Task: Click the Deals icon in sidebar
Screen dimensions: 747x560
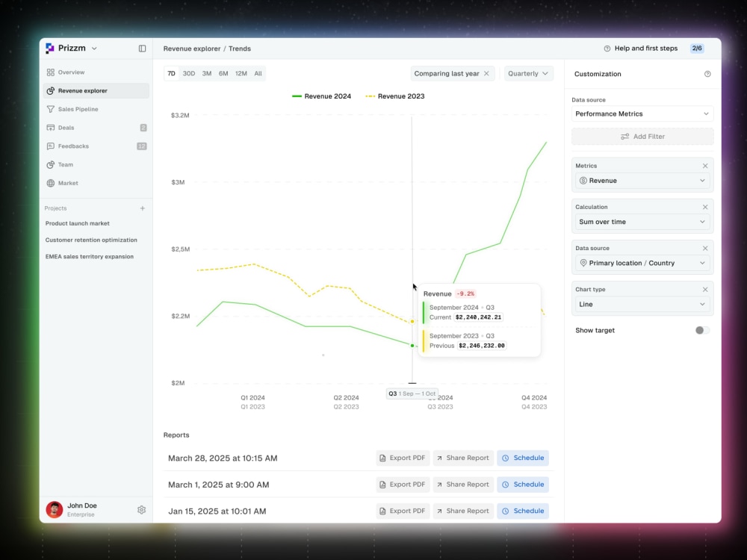Action: pyautogui.click(x=51, y=128)
